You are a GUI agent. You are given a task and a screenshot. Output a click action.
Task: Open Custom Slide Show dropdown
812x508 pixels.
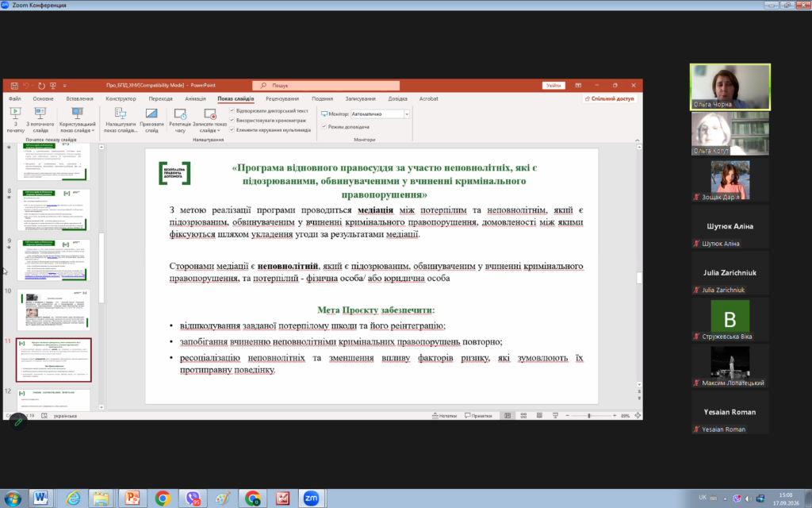93,131
